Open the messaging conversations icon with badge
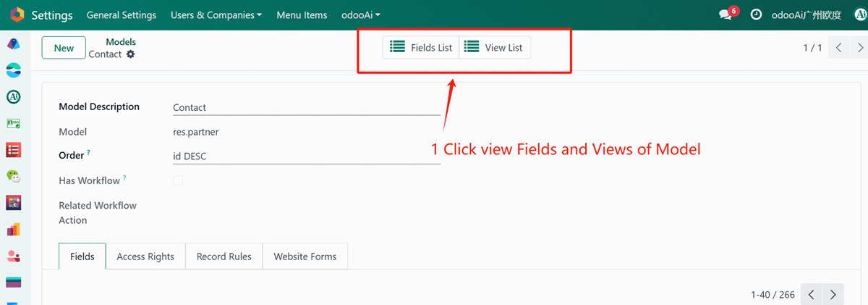Viewport: 868px width, 305px height. [x=726, y=14]
